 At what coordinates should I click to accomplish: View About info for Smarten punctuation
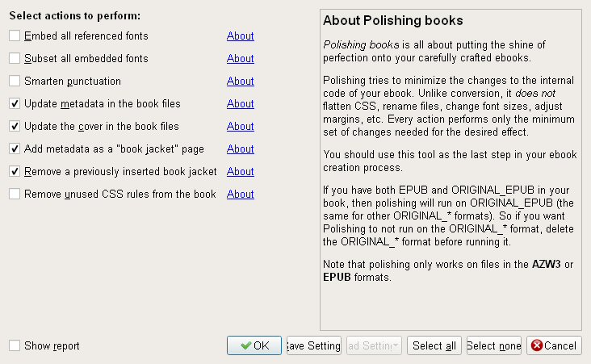pyautogui.click(x=241, y=82)
